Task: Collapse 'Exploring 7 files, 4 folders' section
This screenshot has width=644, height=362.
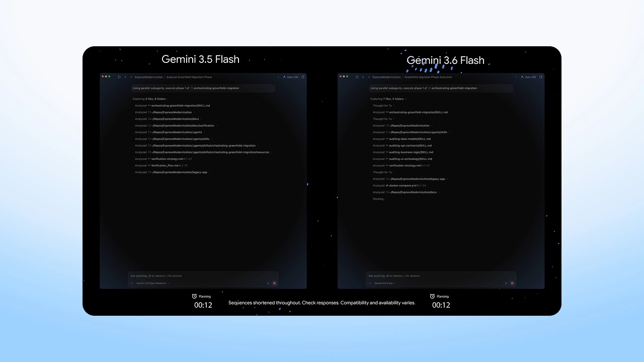Action: (x=389, y=99)
